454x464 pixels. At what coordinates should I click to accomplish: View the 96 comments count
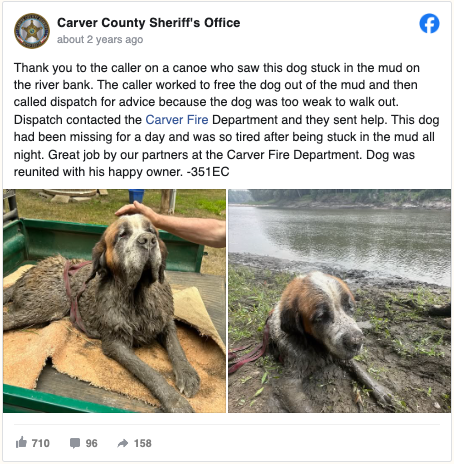point(91,443)
